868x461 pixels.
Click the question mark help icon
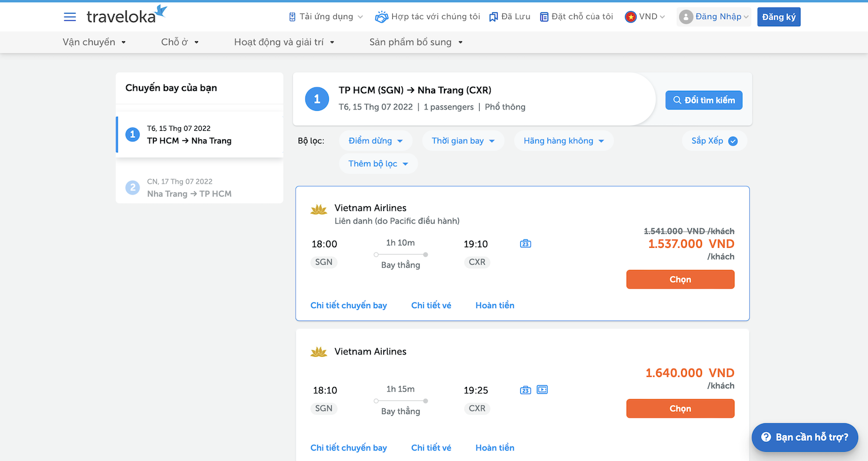(766, 437)
